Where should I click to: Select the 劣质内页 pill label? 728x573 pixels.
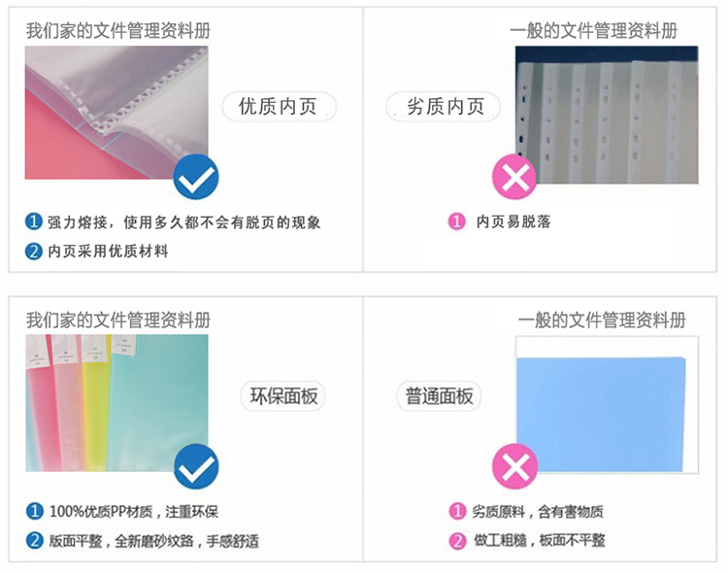click(x=444, y=107)
